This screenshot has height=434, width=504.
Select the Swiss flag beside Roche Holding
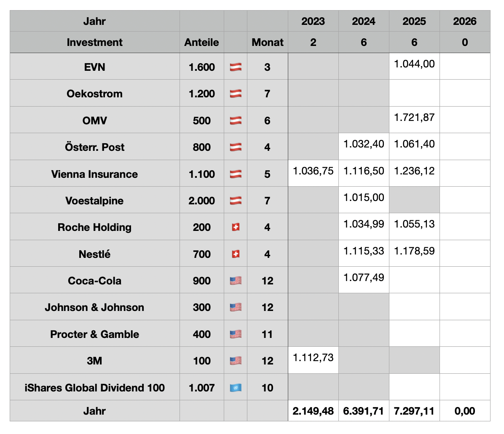(236, 228)
